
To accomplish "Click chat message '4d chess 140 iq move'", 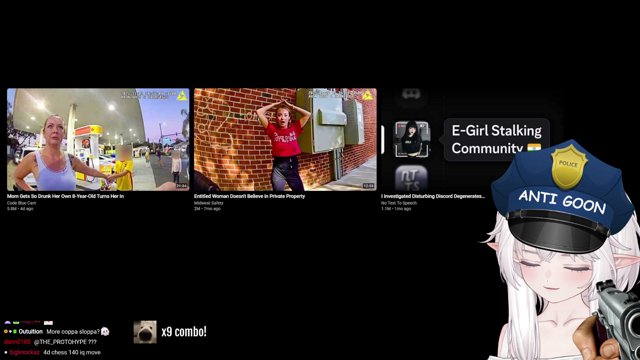I will pyautogui.click(x=72, y=352).
